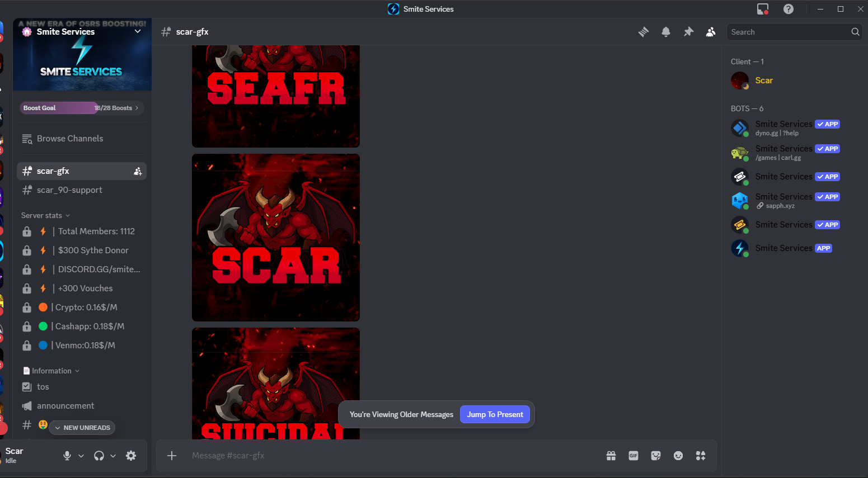Click the search magnifier icon
This screenshot has width=868, height=478.
pos(855,32)
